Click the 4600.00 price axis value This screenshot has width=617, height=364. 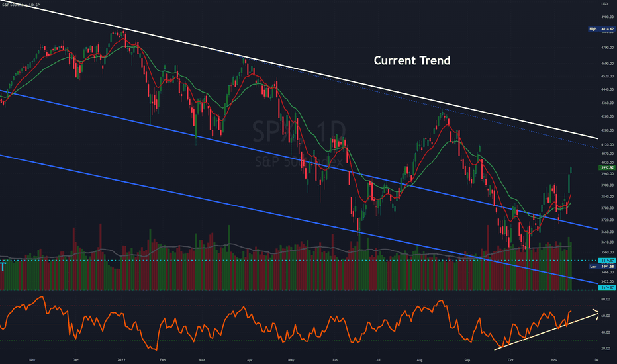(x=607, y=64)
